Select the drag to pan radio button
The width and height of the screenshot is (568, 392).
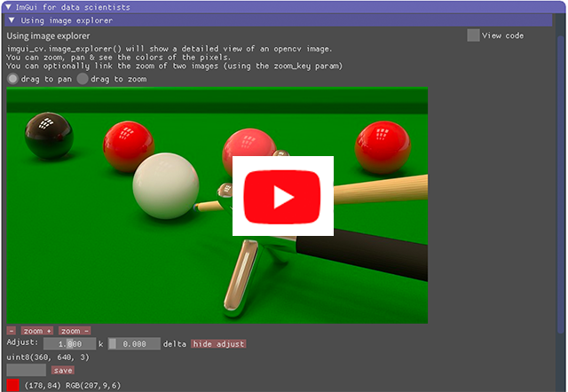coord(12,79)
